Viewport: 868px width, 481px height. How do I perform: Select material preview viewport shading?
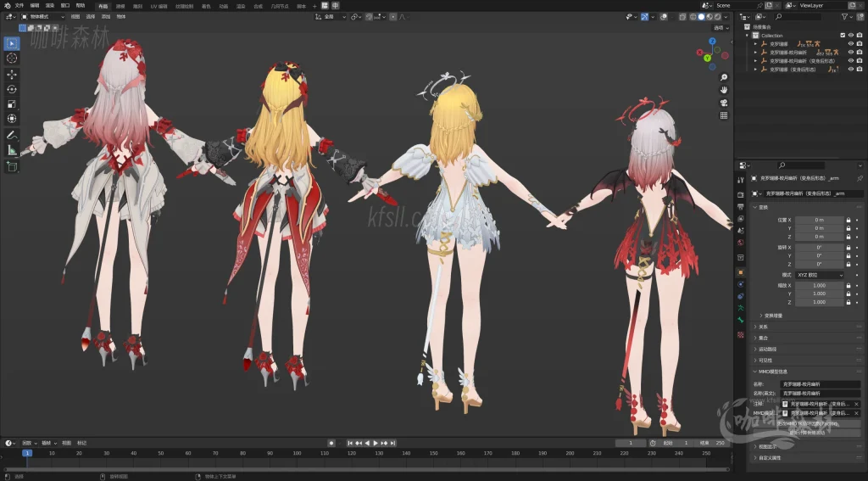click(709, 17)
